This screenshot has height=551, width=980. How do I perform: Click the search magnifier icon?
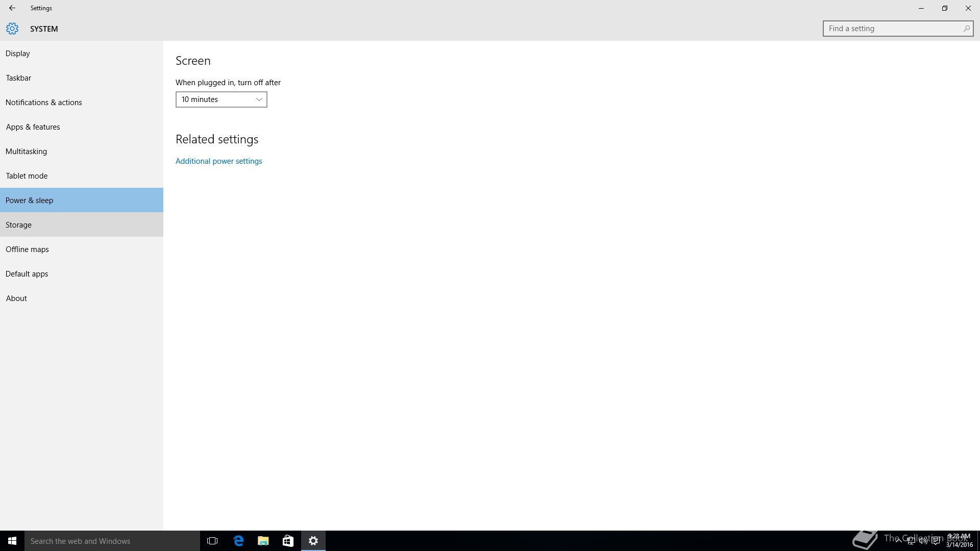click(x=966, y=29)
